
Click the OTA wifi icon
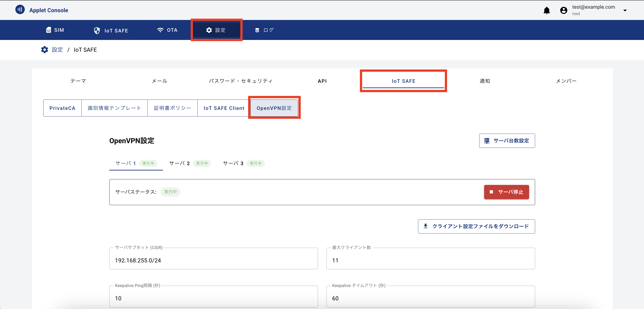coord(160,30)
